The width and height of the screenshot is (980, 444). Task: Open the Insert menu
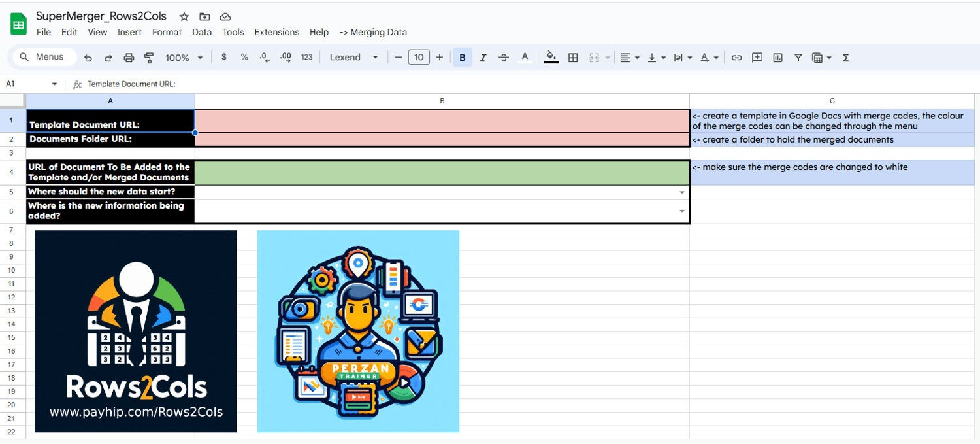click(x=129, y=32)
